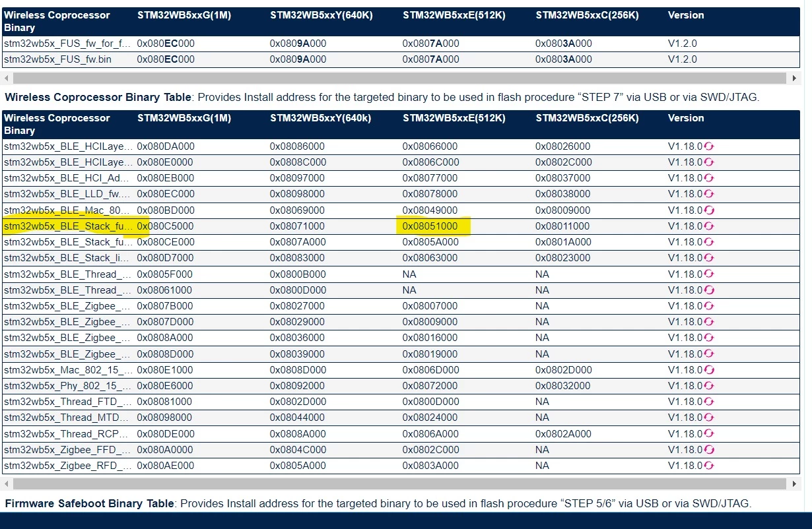This screenshot has height=529, width=812.
Task: Click address cell 0x080AE000
Action: [166, 466]
